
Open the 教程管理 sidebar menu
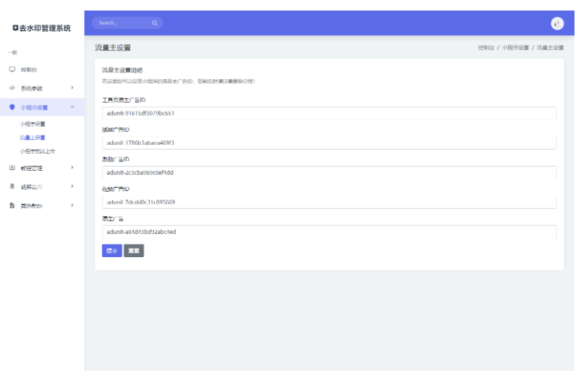(42, 168)
